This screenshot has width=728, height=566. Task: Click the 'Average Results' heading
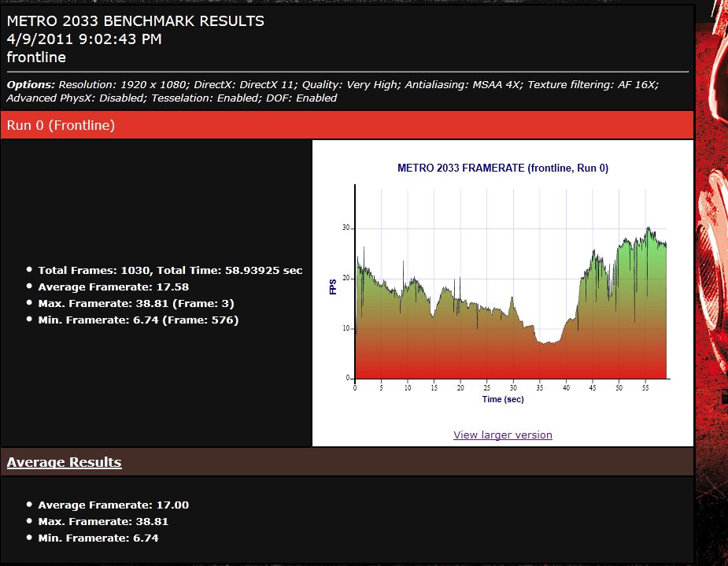tap(64, 462)
